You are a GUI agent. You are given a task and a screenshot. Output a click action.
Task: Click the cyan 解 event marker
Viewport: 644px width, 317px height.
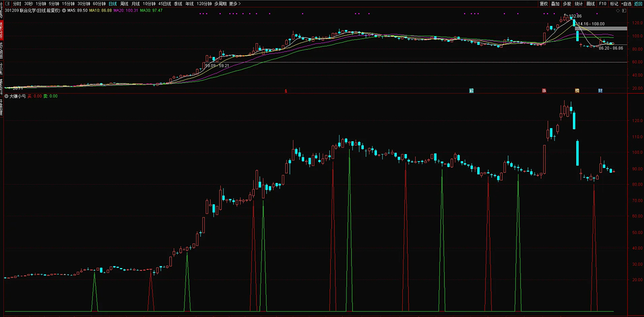tap(471, 90)
